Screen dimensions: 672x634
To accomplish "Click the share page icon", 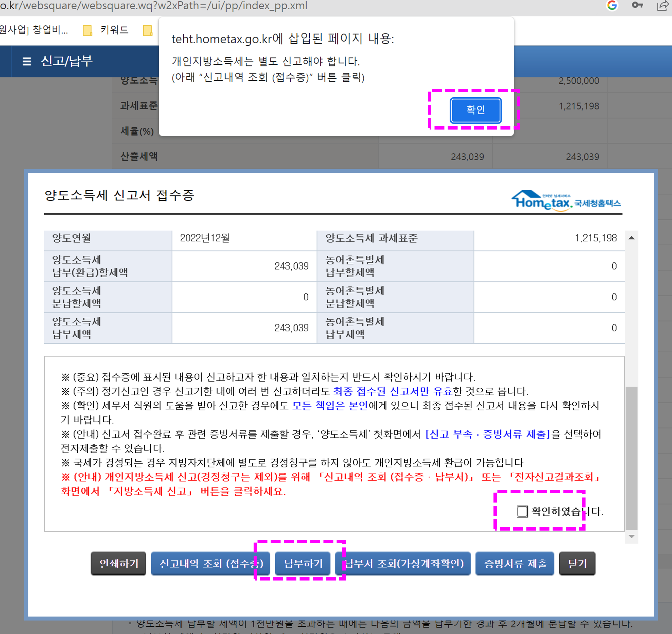I will pyautogui.click(x=663, y=6).
